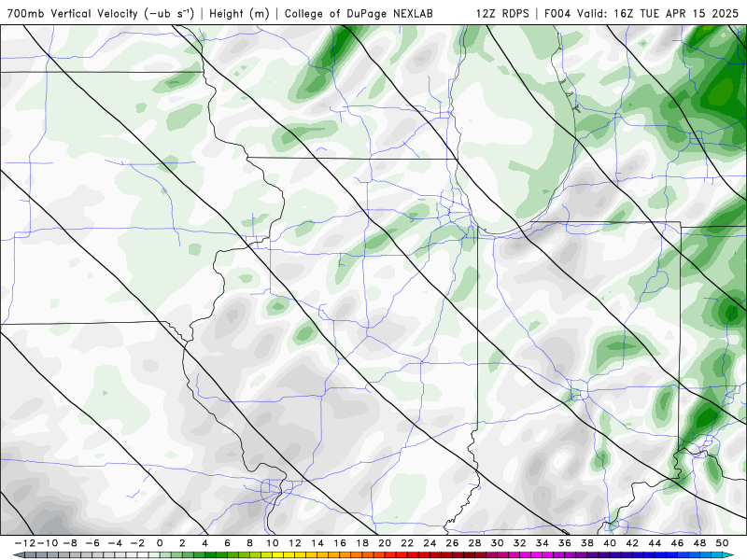Click the "12Z RDPS" model run label
The width and height of the screenshot is (747, 560).
tap(502, 13)
